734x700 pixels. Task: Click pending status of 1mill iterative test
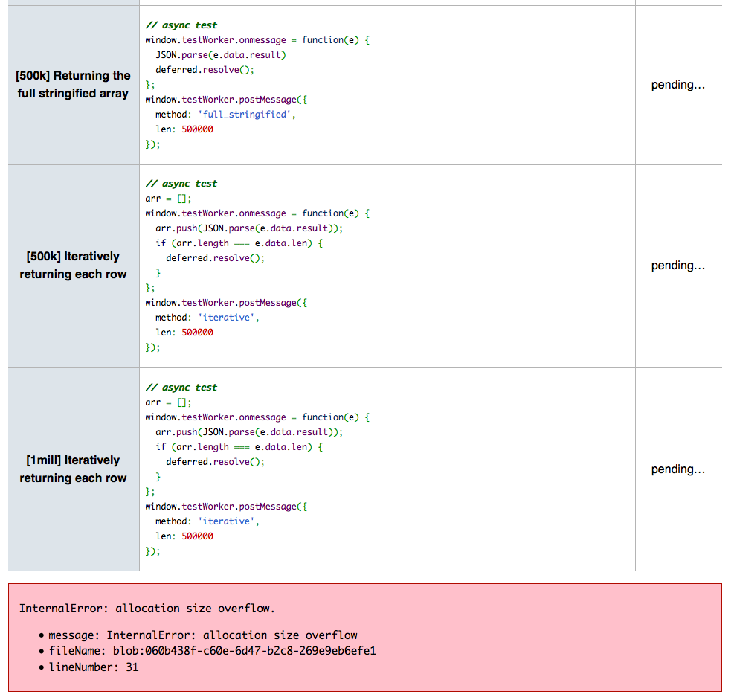[x=677, y=469]
